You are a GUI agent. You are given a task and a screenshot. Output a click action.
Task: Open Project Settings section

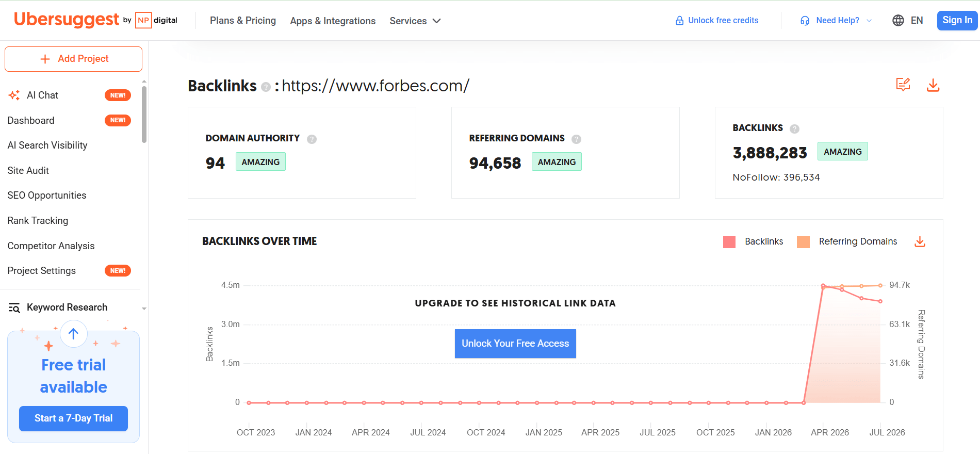[x=42, y=271]
